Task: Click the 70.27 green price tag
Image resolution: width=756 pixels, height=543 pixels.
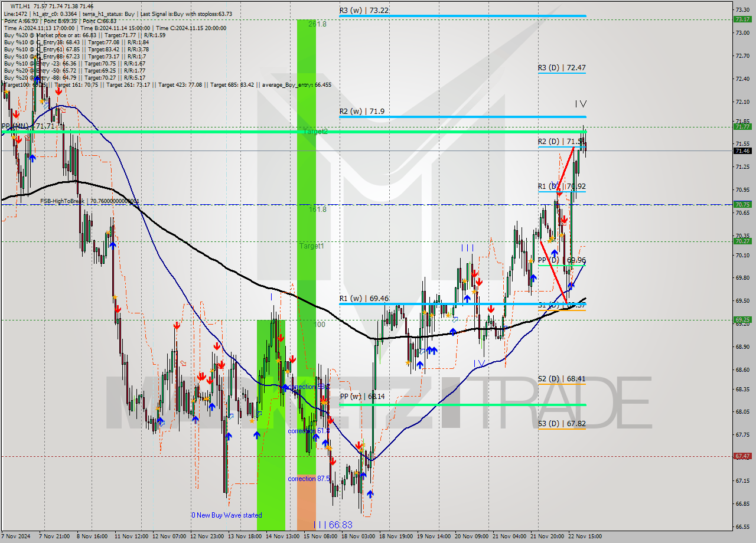Action: (742, 241)
